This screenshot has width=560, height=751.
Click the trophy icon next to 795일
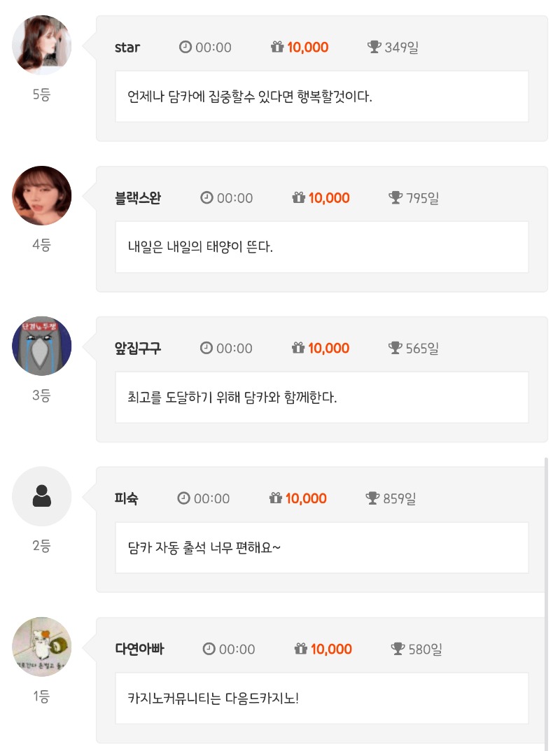pos(395,198)
